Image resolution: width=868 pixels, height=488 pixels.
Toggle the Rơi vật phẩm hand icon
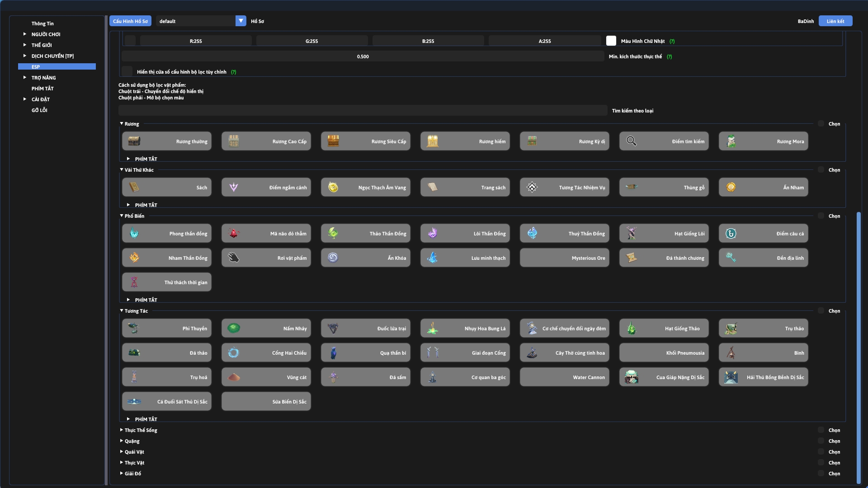pos(233,258)
